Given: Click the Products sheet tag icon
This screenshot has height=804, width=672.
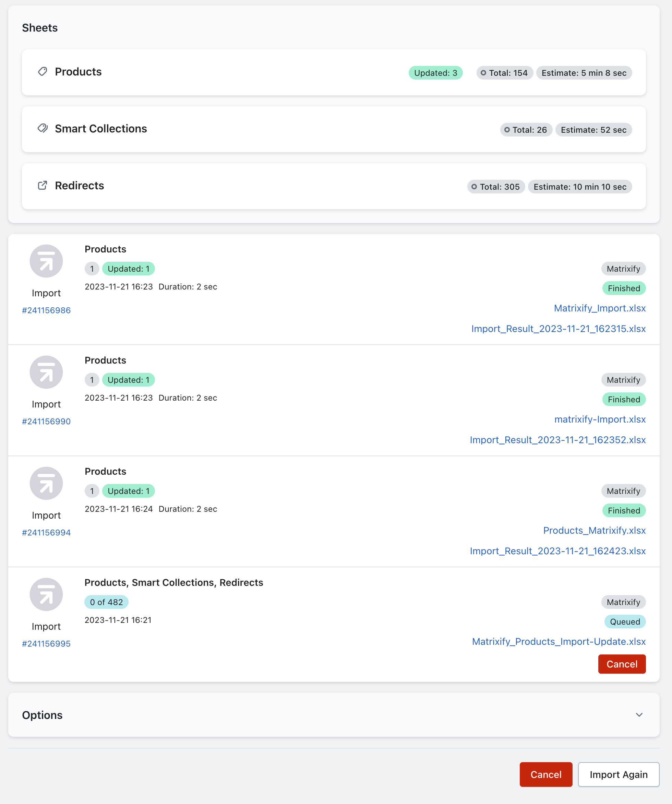Looking at the screenshot, I should point(43,72).
